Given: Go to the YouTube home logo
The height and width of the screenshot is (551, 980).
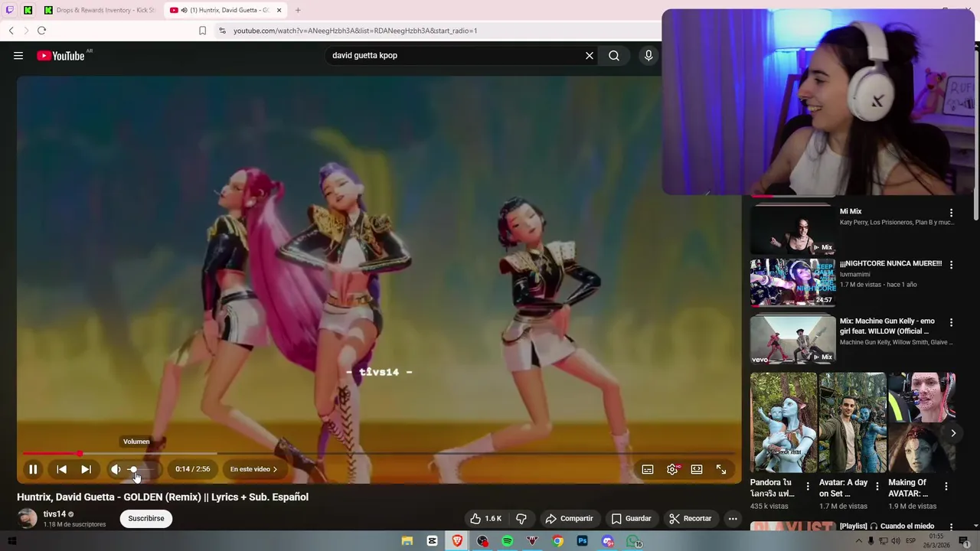Looking at the screenshot, I should point(60,55).
